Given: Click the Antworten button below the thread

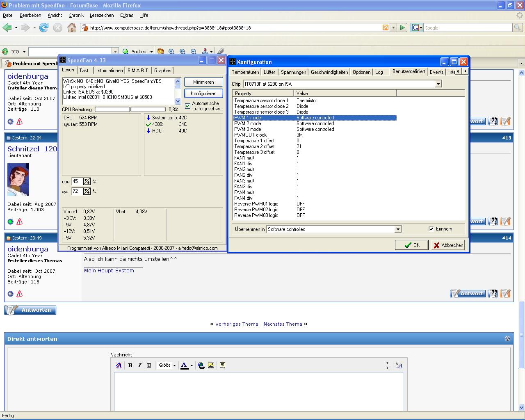Looking at the screenshot, I should (x=30, y=310).
